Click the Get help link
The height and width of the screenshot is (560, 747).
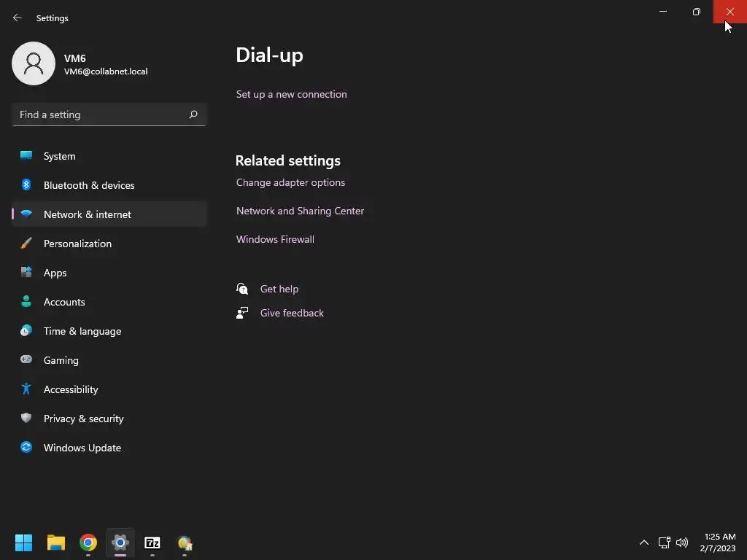tap(279, 289)
